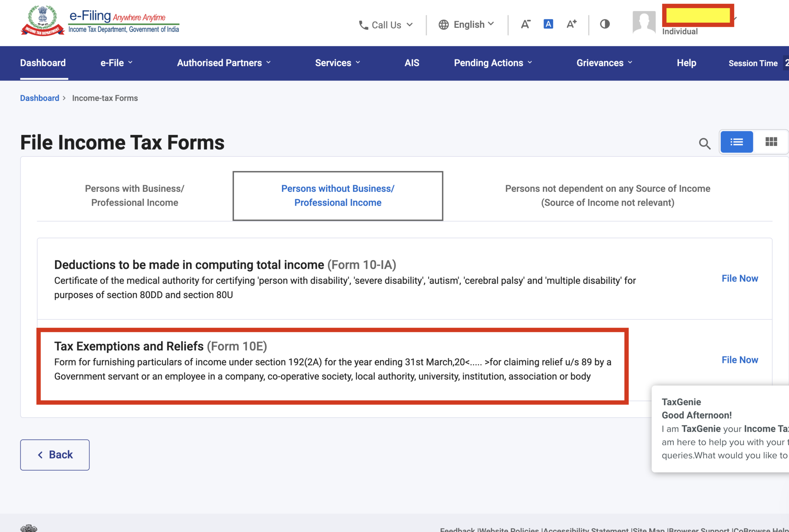Increase text size using the A+ icon
The width and height of the screenshot is (789, 532).
571,24
